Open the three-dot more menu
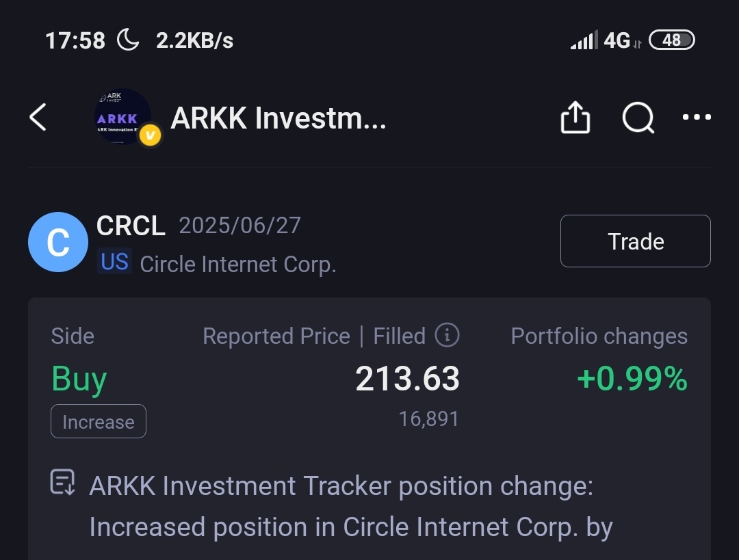Image resolution: width=739 pixels, height=560 pixels. [x=697, y=117]
